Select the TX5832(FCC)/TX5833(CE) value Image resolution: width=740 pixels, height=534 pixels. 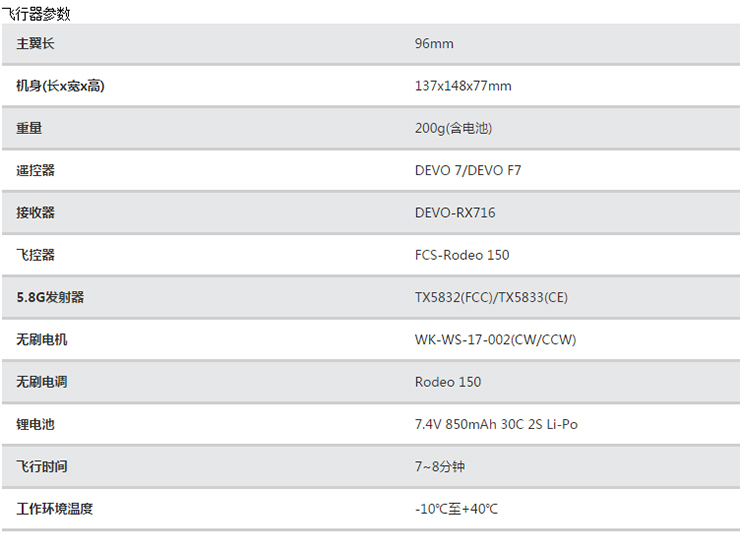click(491, 297)
